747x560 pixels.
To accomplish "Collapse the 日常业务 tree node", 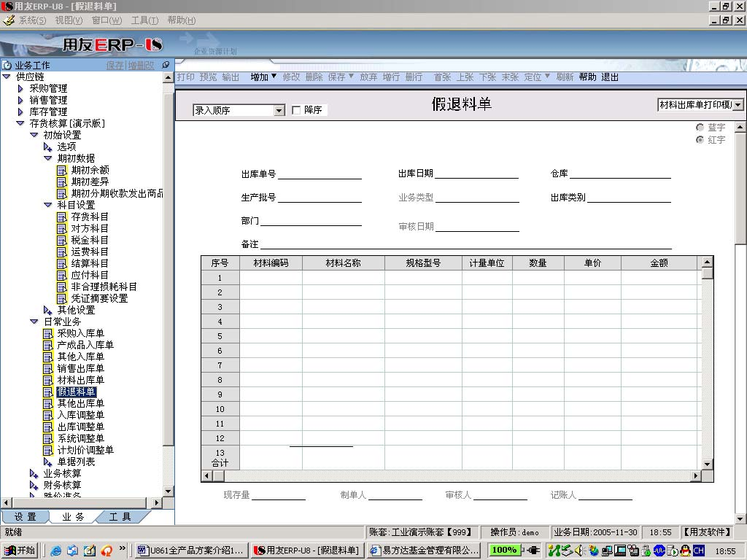I will [34, 322].
